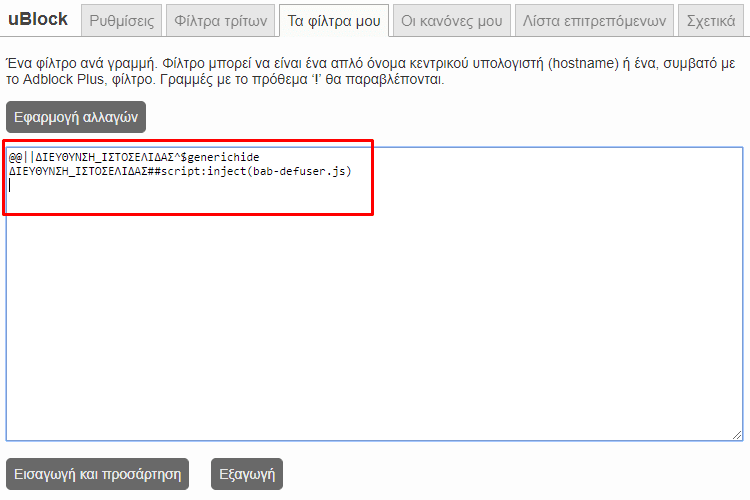Click Εισαγωγή και προσάρτηση button
The height and width of the screenshot is (500, 750).
click(x=98, y=474)
